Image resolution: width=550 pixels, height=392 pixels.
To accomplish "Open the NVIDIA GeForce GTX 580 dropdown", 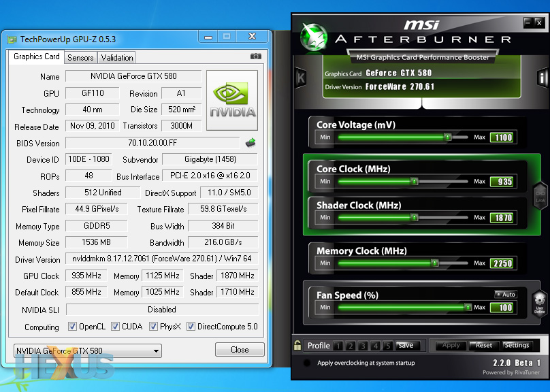I will coord(88,350).
